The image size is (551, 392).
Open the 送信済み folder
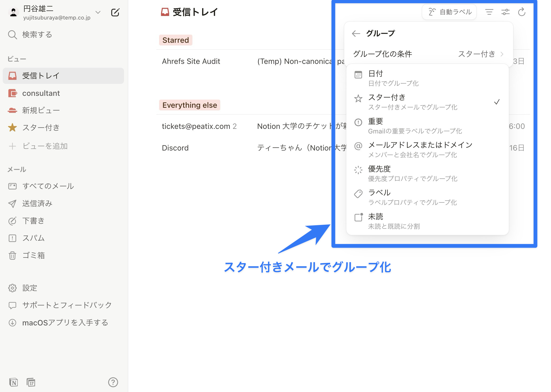click(x=63, y=203)
